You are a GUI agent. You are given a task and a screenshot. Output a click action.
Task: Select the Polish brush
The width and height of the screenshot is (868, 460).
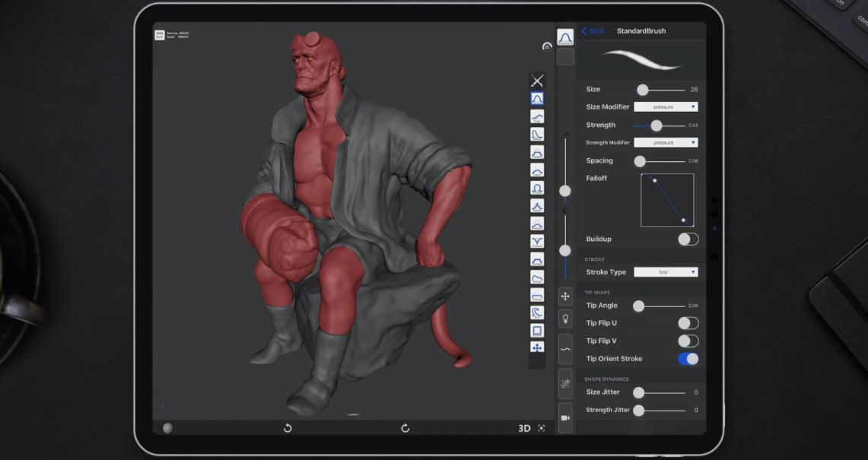(x=537, y=278)
